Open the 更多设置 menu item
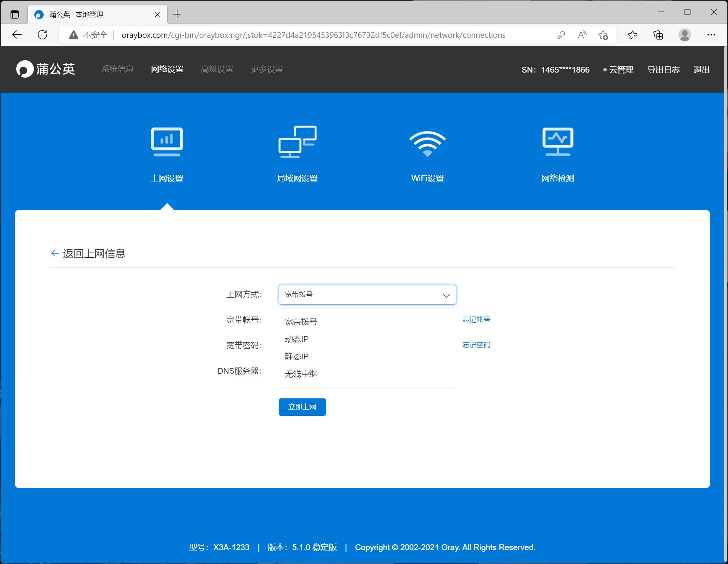The image size is (728, 564). (x=267, y=69)
